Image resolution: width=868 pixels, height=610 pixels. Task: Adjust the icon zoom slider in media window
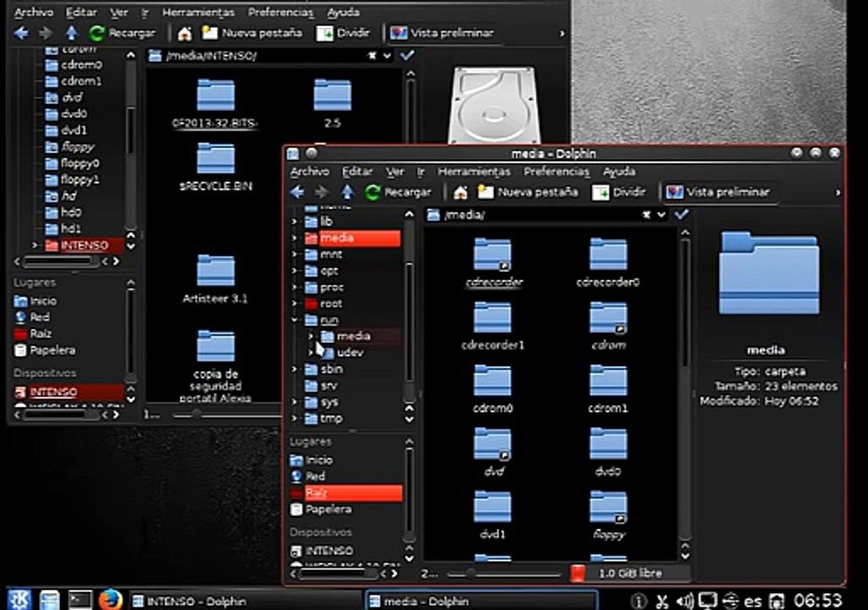point(471,574)
